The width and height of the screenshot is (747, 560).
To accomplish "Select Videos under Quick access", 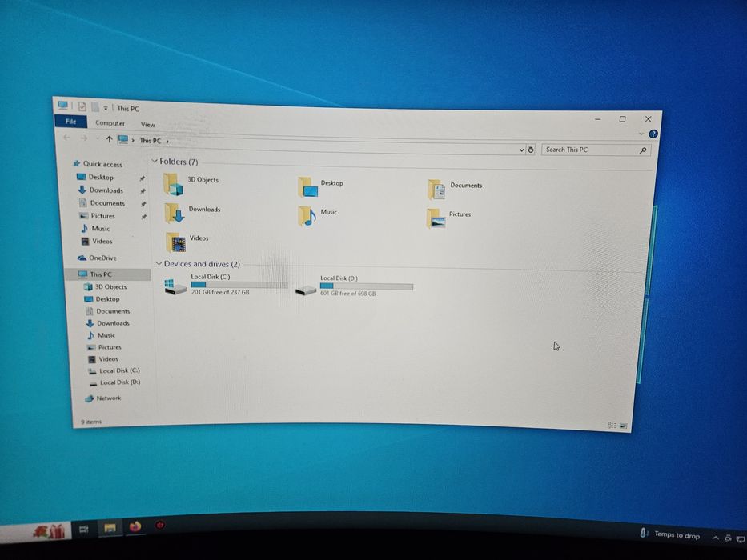I will [97, 242].
